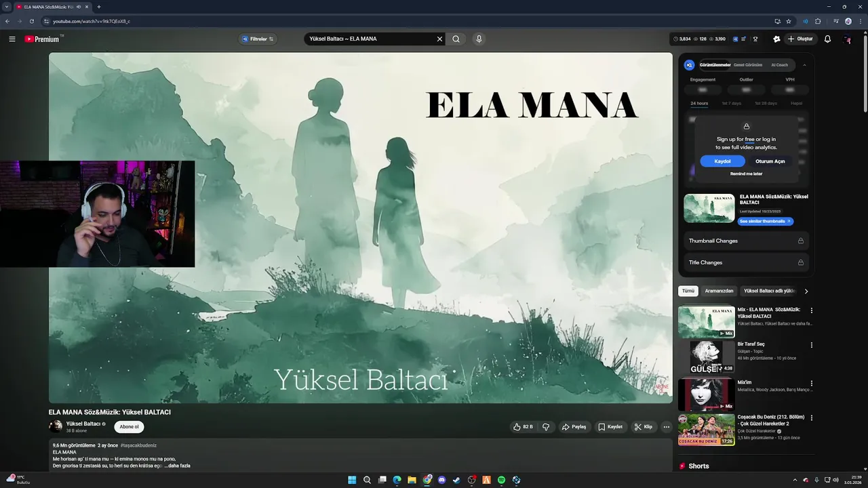This screenshot has width=868, height=488.
Task: Open a new browser tab
Action: [99, 7]
